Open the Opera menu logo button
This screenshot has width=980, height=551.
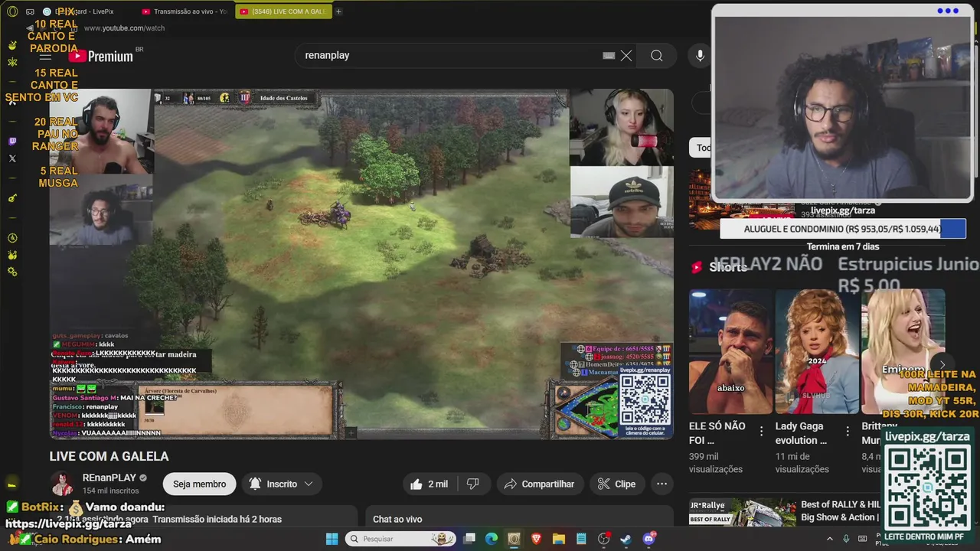(12, 11)
